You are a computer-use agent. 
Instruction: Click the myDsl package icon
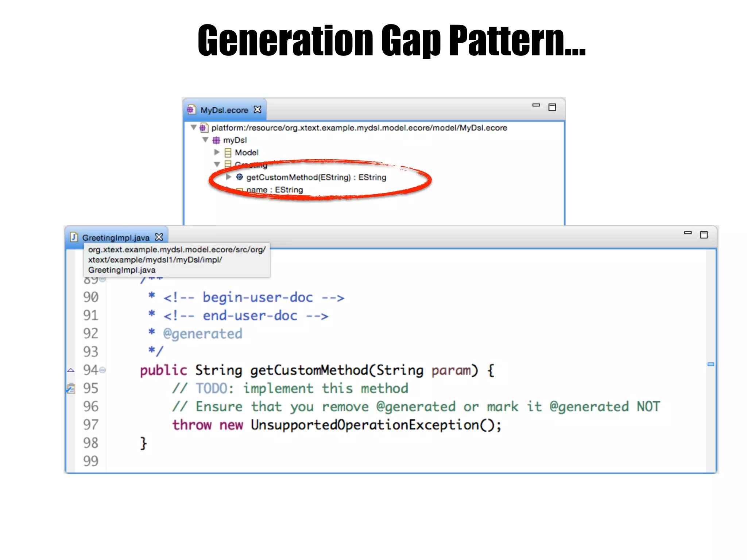coord(216,140)
